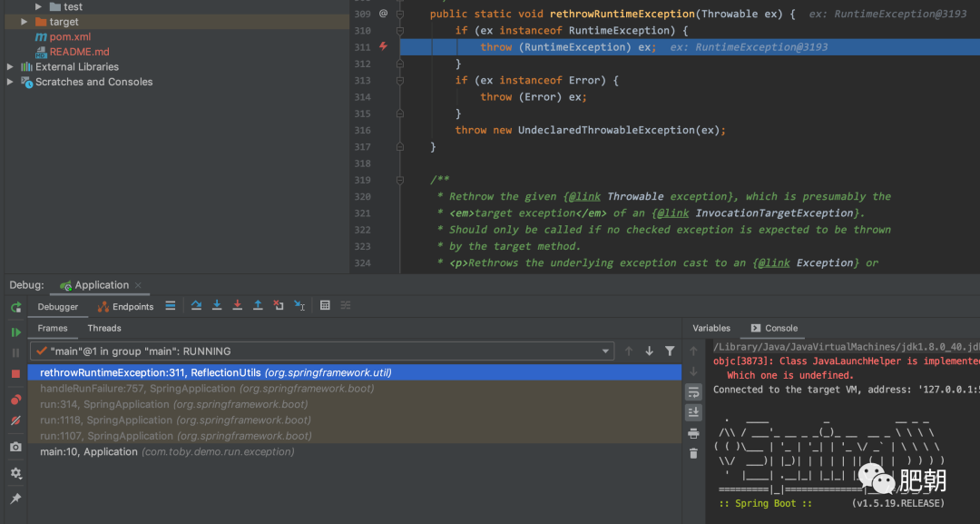This screenshot has height=524, width=980.
Task: Open the Threads tab
Action: tap(104, 328)
